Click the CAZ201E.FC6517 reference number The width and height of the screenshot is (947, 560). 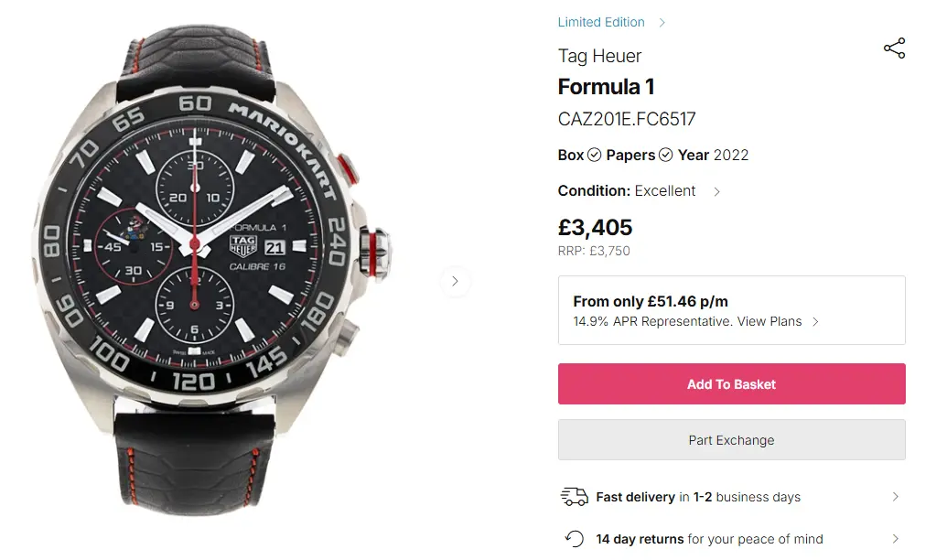click(627, 119)
